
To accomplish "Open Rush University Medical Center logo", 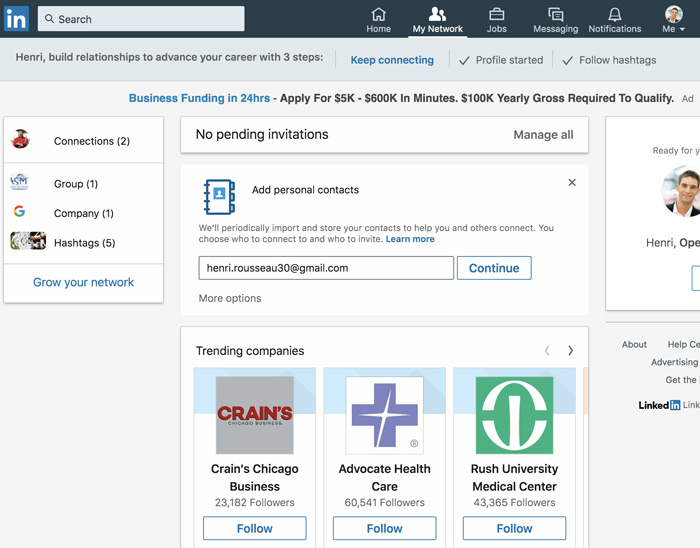I will pyautogui.click(x=514, y=415).
